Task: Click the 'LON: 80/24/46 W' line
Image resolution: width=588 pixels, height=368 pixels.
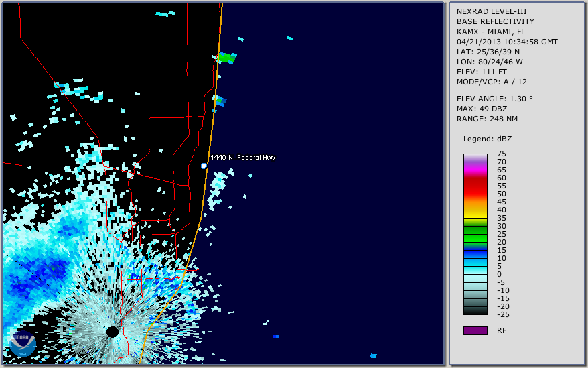Action: (490, 62)
